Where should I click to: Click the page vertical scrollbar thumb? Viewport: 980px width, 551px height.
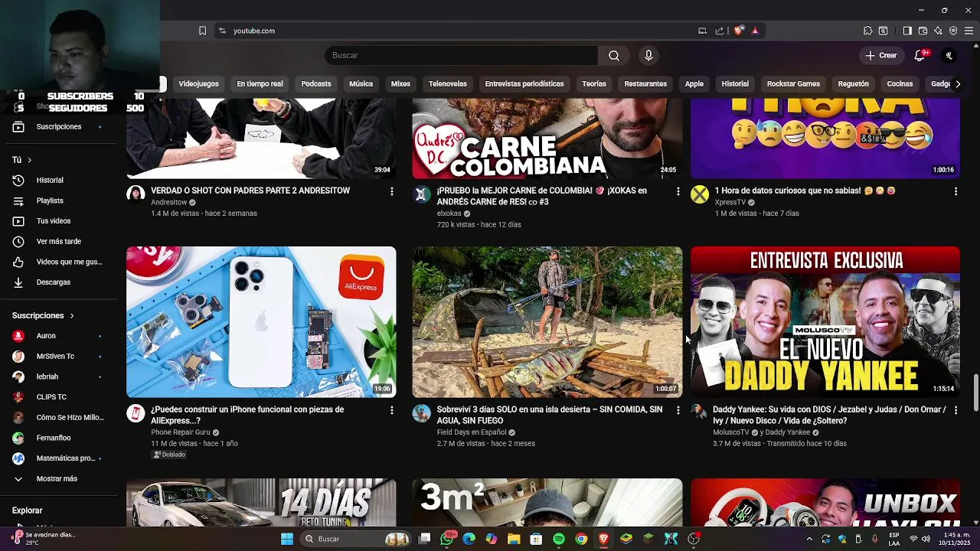[975, 393]
